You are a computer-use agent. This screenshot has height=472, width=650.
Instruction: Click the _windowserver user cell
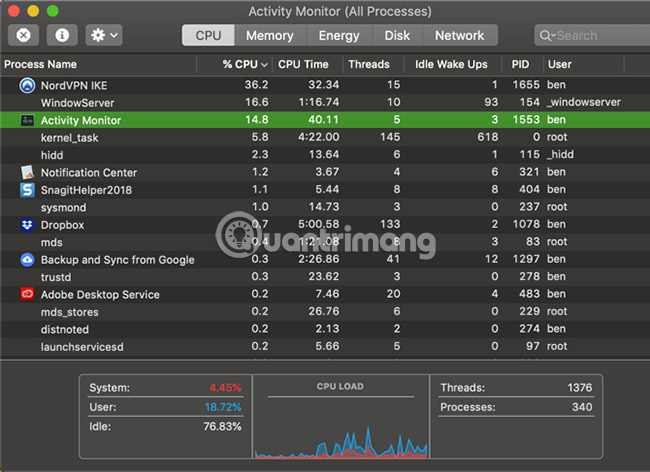584,102
